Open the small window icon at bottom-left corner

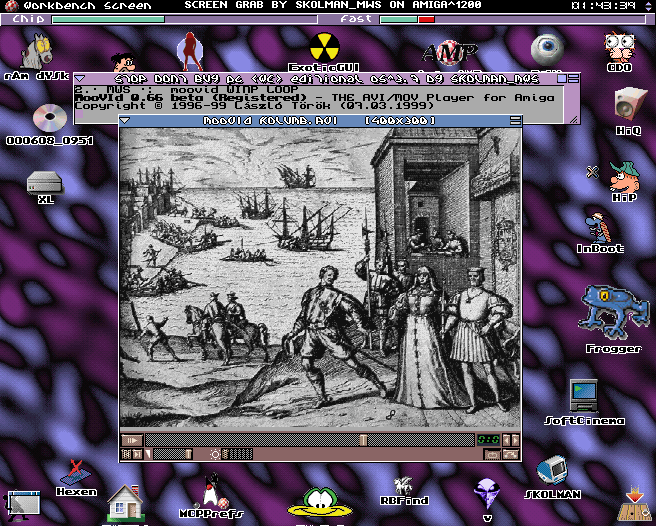[x=22, y=505]
